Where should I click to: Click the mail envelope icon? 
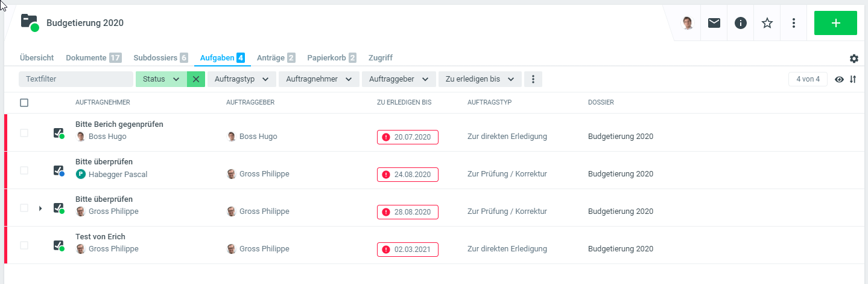click(714, 23)
